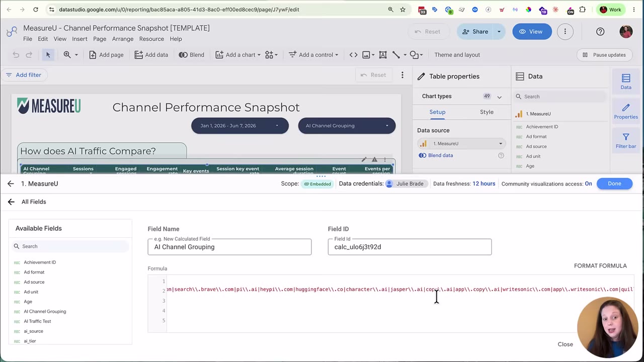
Task: Click the Data freshness 12 hours value
Action: tap(484, 184)
